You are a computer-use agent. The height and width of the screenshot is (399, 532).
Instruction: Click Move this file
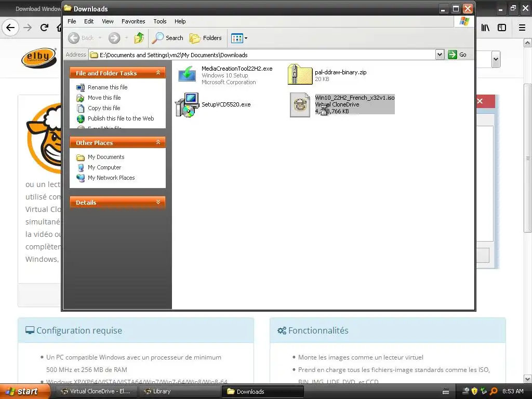(x=104, y=98)
